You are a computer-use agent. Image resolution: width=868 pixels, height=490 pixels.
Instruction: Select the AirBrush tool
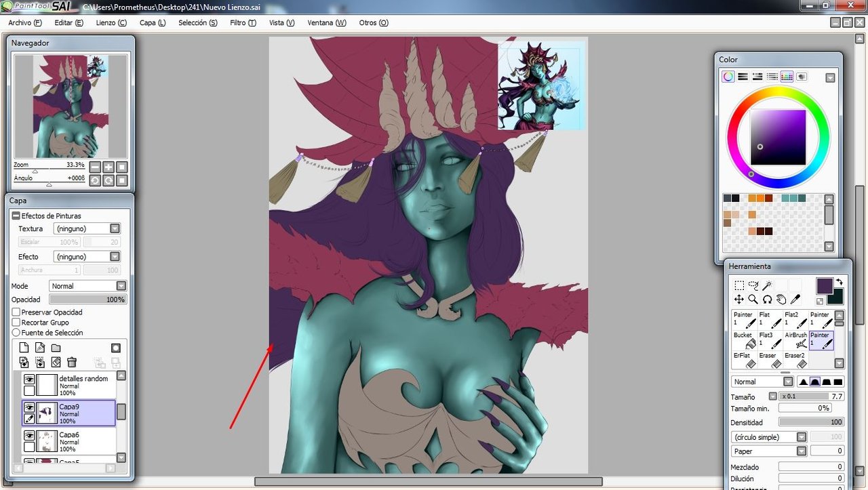795,340
